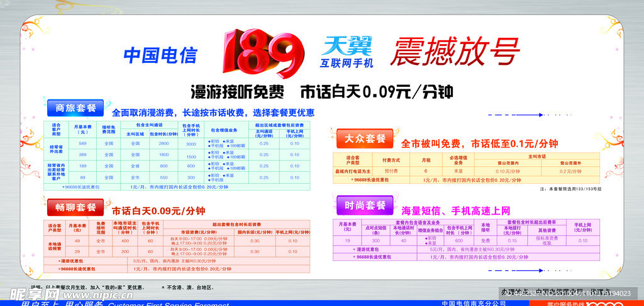644x306 pixels.
Task: Click the 中国电信南充分公司 footer text
Action: click(x=474, y=303)
